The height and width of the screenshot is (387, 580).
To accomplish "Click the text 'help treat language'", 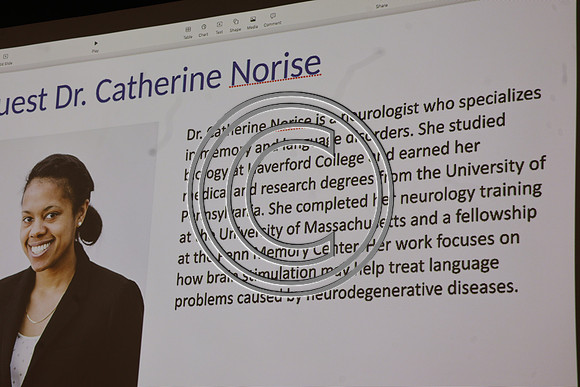I will (427, 267).
